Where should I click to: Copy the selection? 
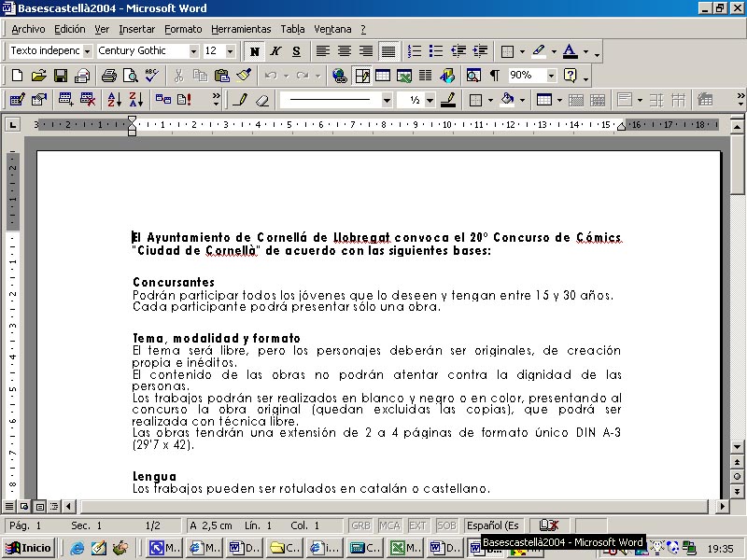tap(200, 76)
